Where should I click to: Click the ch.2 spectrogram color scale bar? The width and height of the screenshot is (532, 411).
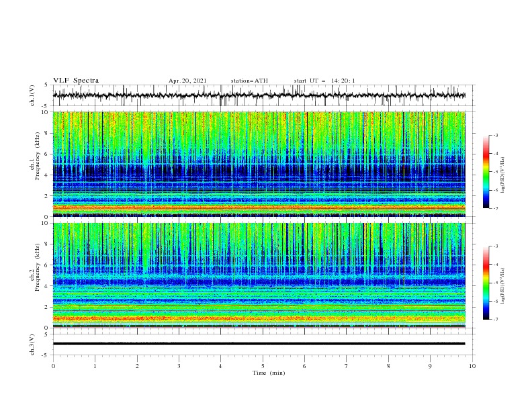[486, 283]
